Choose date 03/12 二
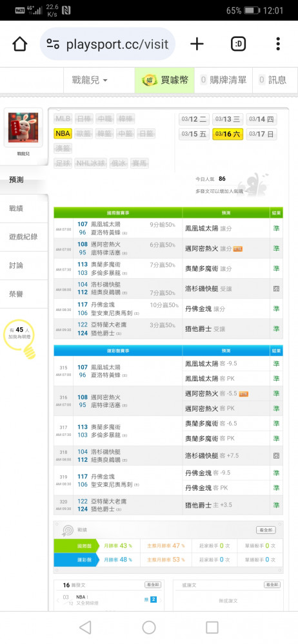This screenshot has height=644, width=298. (x=194, y=119)
